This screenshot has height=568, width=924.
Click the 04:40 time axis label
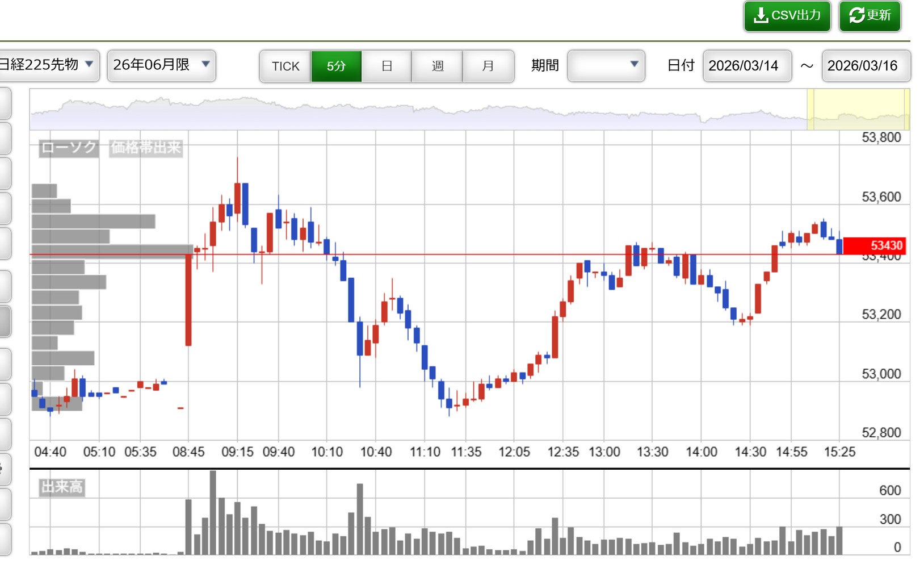pos(50,452)
